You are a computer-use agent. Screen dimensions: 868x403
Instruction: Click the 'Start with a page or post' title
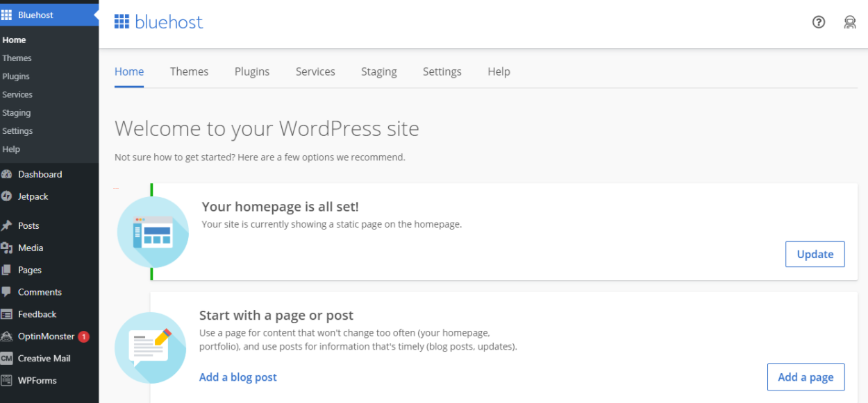[x=276, y=316]
